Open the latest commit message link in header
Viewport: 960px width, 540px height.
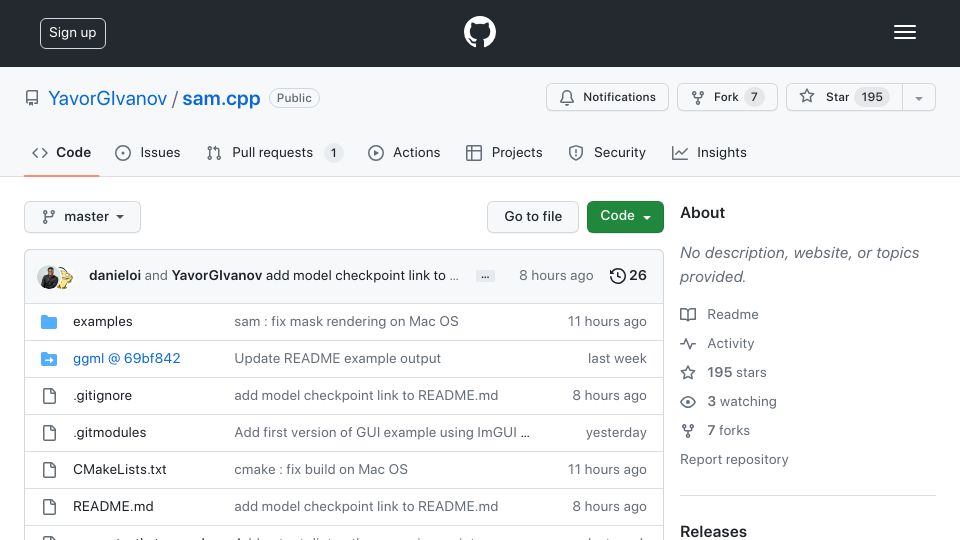(362, 276)
